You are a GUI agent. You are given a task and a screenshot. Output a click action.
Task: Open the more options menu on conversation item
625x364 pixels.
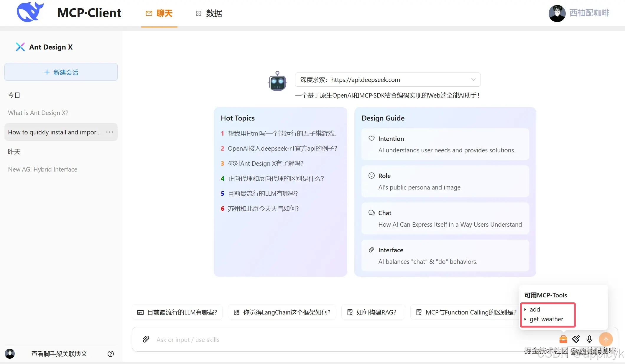109,132
